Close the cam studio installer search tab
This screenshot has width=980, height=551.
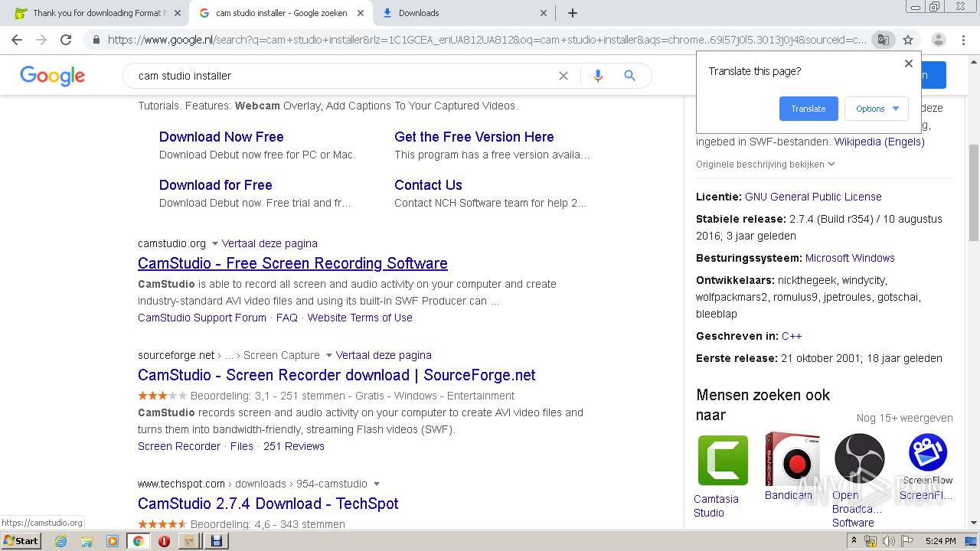coord(361,13)
